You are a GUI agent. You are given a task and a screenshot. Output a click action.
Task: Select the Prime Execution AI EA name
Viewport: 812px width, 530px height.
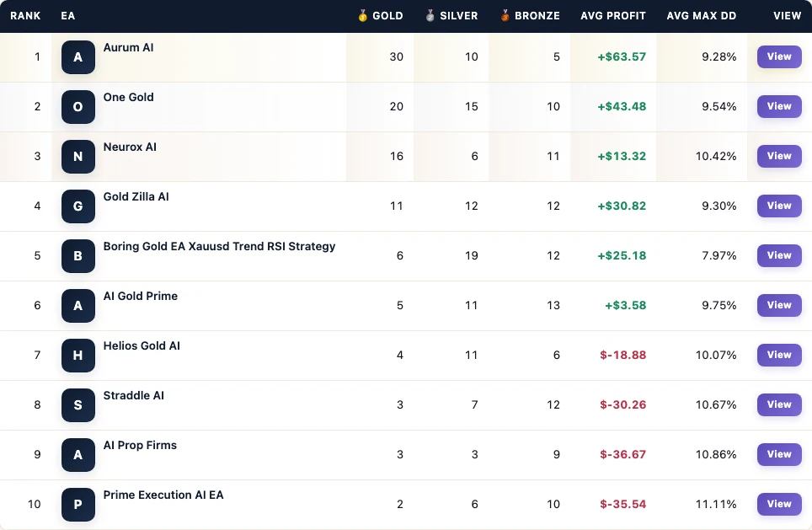163,495
